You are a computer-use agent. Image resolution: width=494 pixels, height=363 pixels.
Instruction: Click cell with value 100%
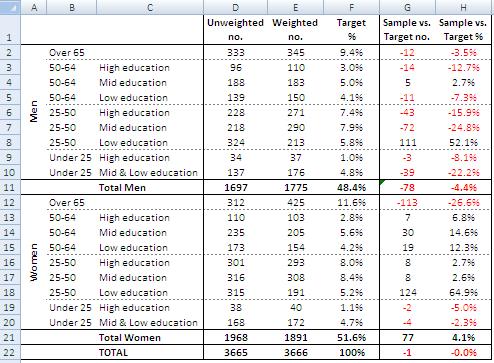[351, 352]
